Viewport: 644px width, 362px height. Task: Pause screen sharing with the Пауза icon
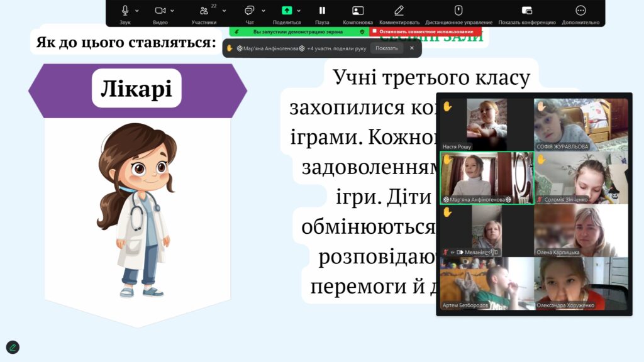[322, 10]
